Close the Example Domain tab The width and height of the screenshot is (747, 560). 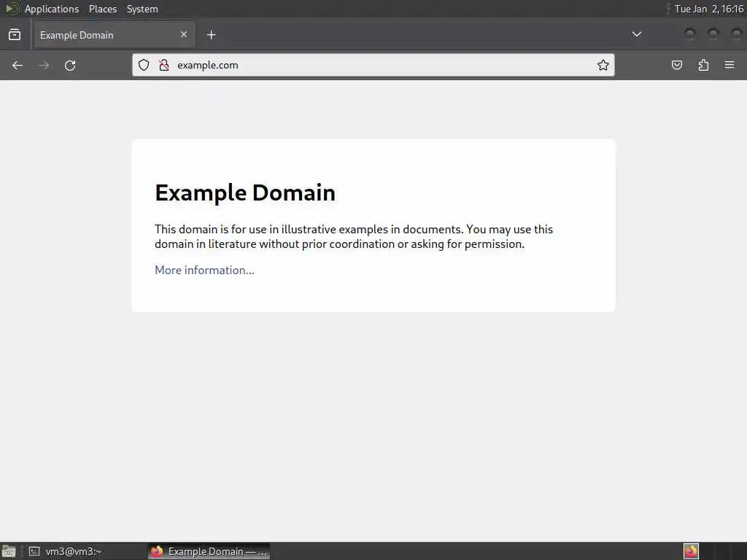click(x=184, y=34)
